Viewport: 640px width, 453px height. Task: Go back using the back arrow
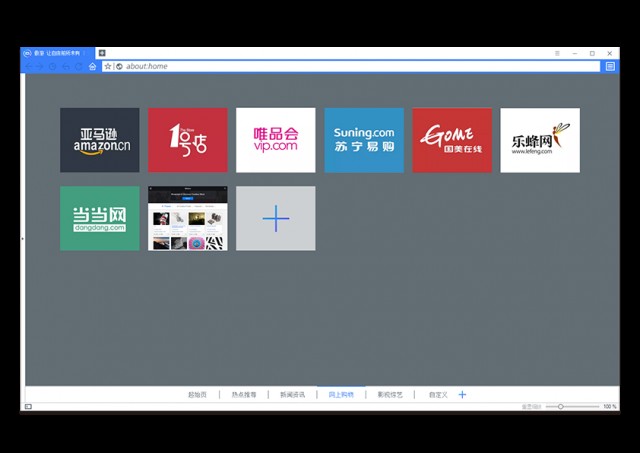pos(28,67)
